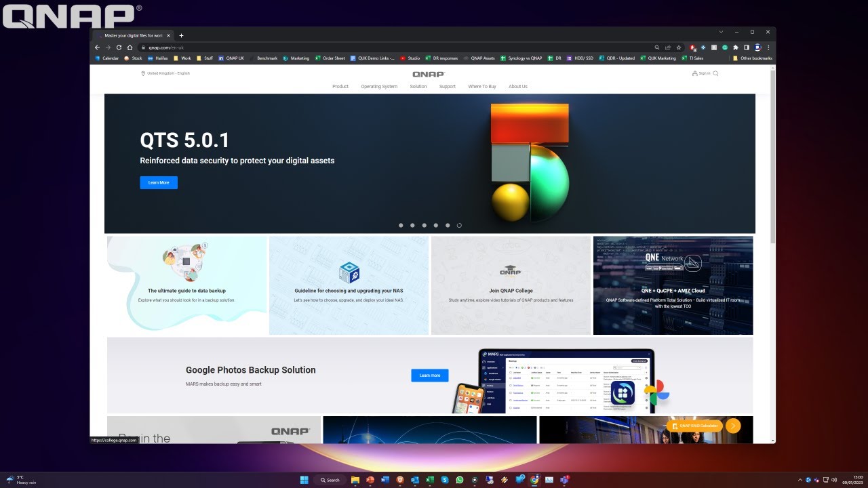Click the orange arrow beside RAID Calculator
868x488 pixels.
point(733,426)
